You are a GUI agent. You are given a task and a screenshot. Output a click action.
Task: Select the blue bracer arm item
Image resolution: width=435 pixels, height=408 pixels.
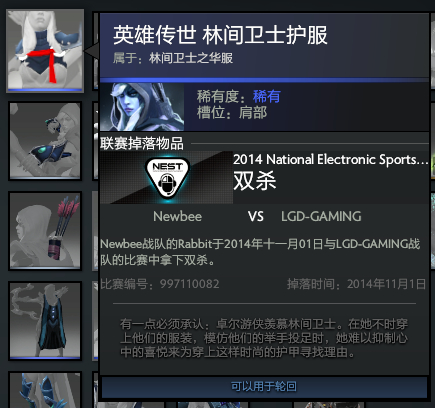click(x=45, y=141)
